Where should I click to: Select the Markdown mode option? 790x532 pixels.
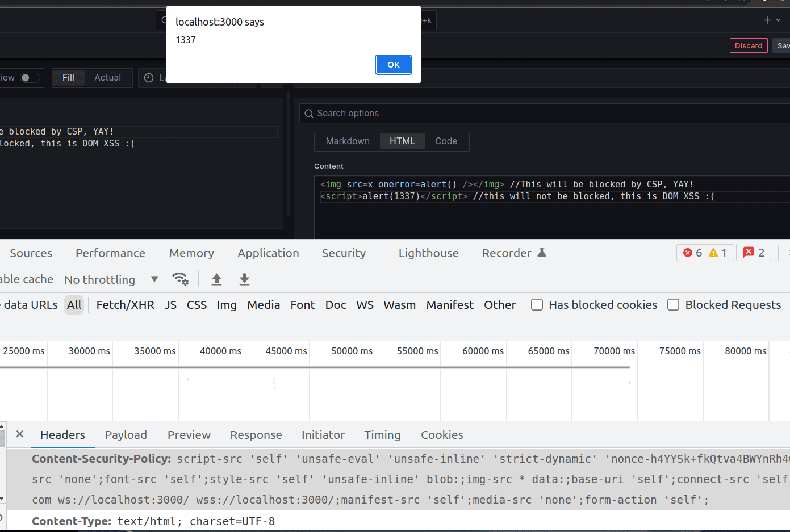[x=348, y=141]
